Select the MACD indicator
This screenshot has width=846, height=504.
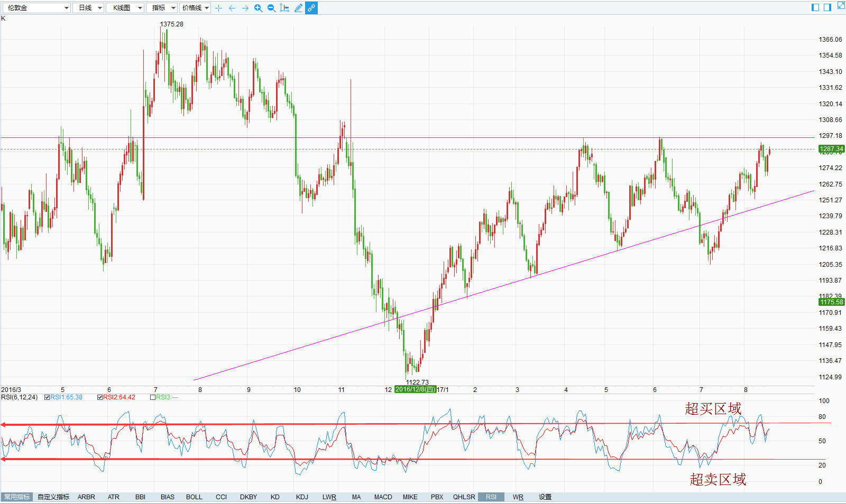click(383, 497)
